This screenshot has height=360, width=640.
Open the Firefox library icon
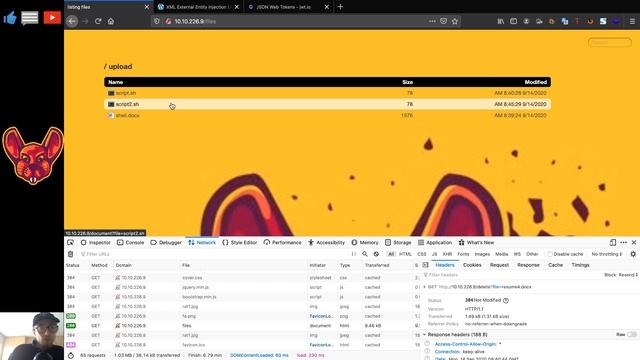500,21
